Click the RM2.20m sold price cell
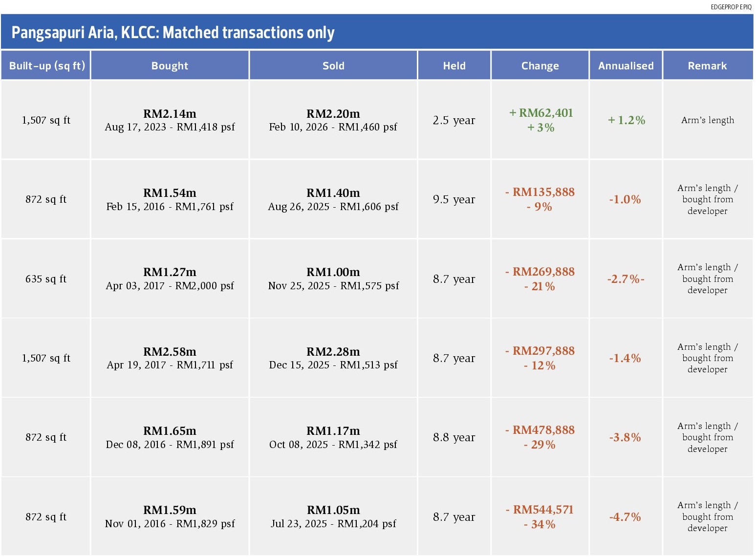756x557 pixels. tap(333, 120)
